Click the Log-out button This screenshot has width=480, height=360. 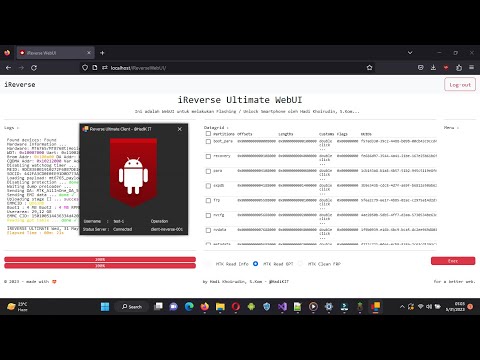click(460, 85)
